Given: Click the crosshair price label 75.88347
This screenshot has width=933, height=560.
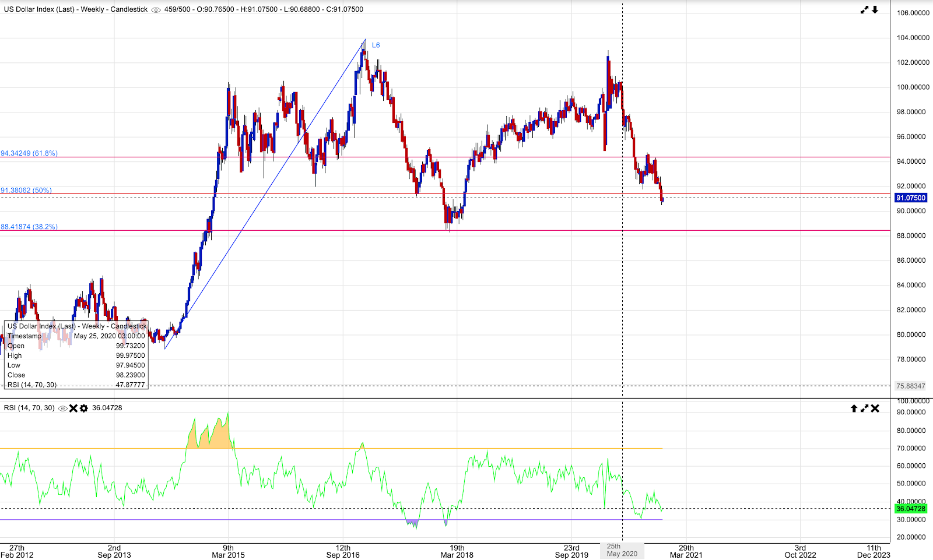Looking at the screenshot, I should coord(911,386).
